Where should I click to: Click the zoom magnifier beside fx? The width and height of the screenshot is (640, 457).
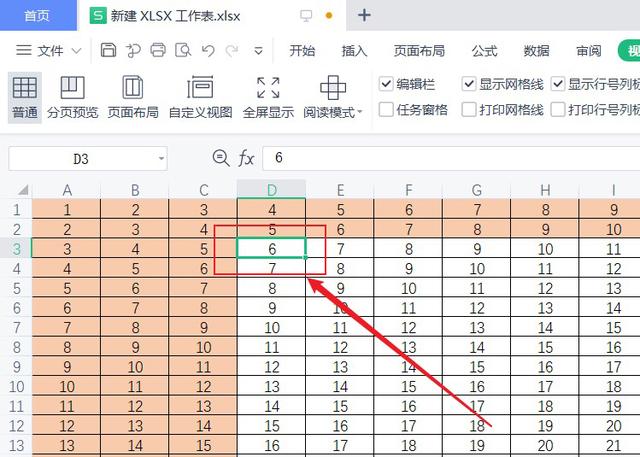coord(221,158)
